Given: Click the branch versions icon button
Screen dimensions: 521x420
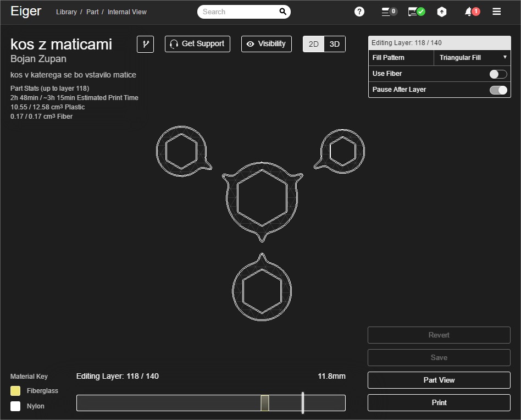Looking at the screenshot, I should pyautogui.click(x=146, y=44).
